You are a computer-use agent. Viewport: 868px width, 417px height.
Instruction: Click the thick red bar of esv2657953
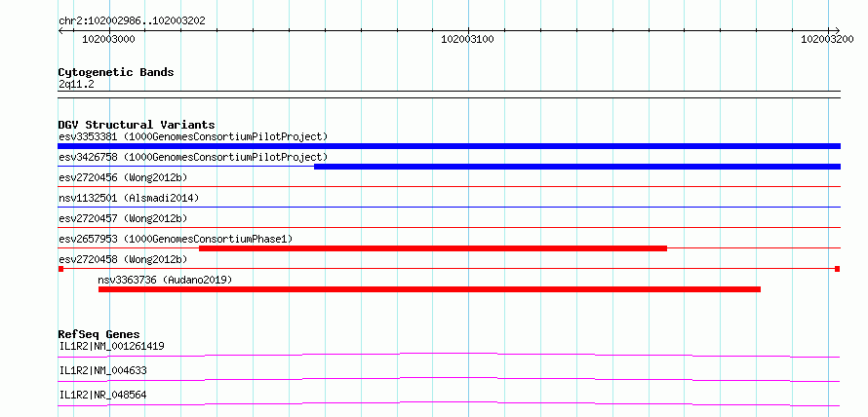(433, 248)
